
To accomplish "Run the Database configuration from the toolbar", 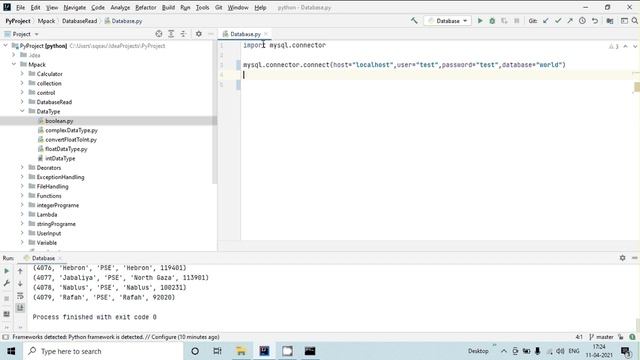I will pos(480,21).
